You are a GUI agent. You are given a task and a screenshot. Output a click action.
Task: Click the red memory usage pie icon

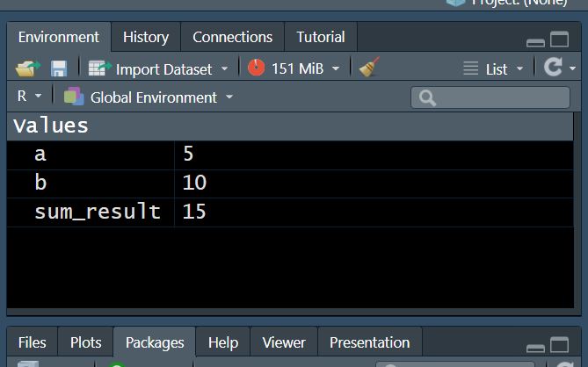[256, 68]
